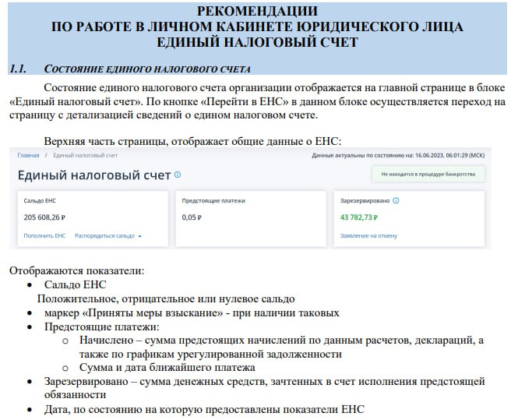This screenshot has height=420, width=518.
Task: Click the info icon next to Зарезервировано
Action: [x=396, y=201]
